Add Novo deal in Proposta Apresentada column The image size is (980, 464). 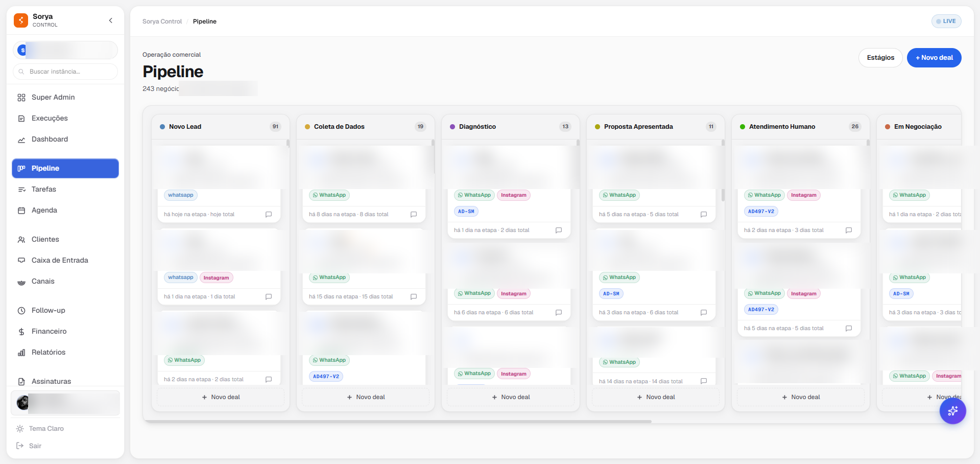coord(656,397)
